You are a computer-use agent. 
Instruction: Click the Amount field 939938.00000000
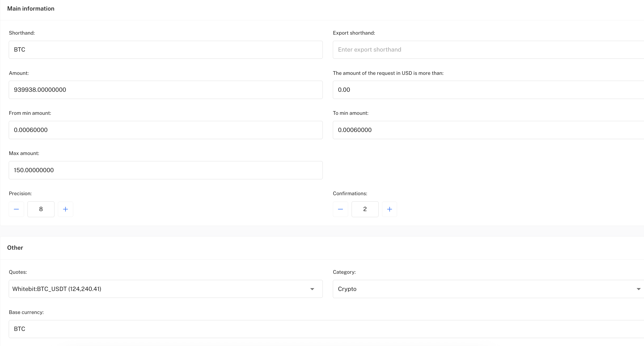click(165, 90)
